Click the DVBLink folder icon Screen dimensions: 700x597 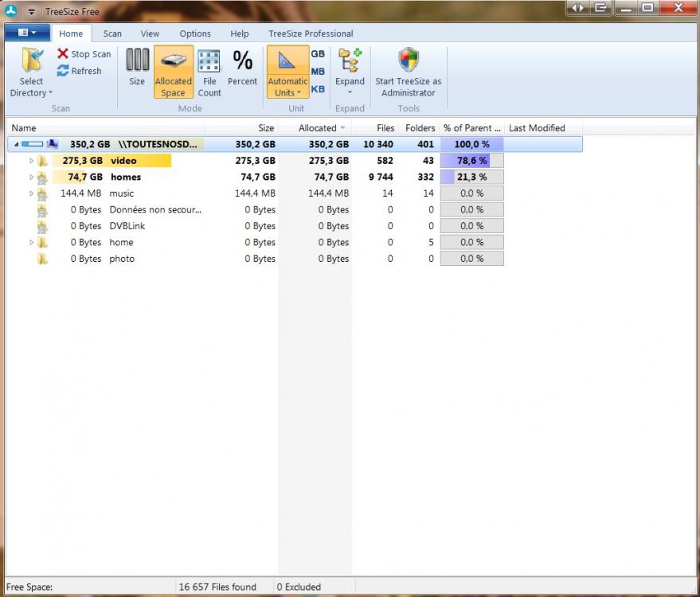[x=42, y=226]
